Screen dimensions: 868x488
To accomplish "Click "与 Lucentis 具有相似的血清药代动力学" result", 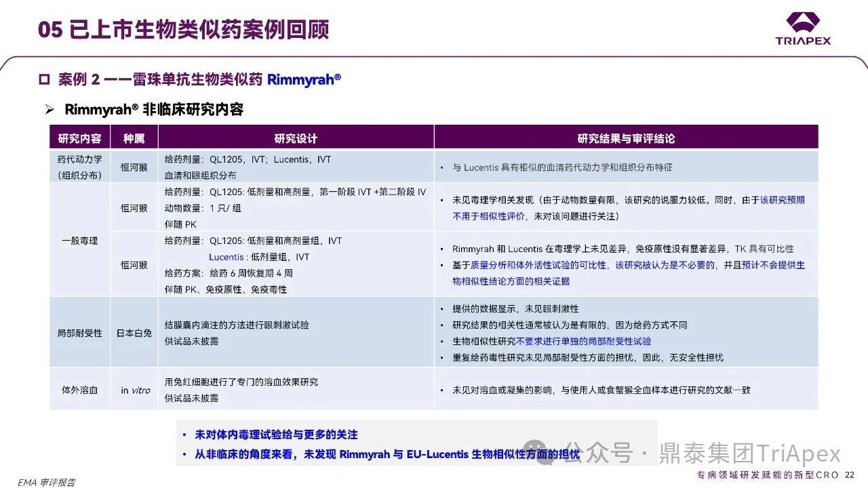I will (562, 167).
